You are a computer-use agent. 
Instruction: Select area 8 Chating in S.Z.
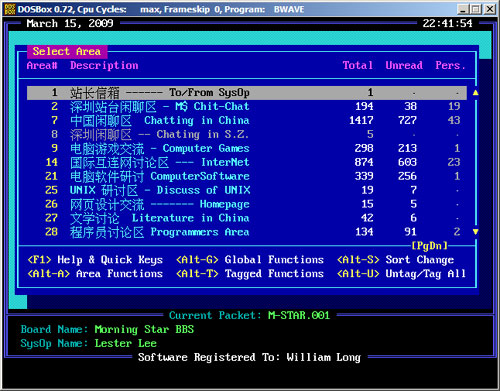(x=247, y=135)
